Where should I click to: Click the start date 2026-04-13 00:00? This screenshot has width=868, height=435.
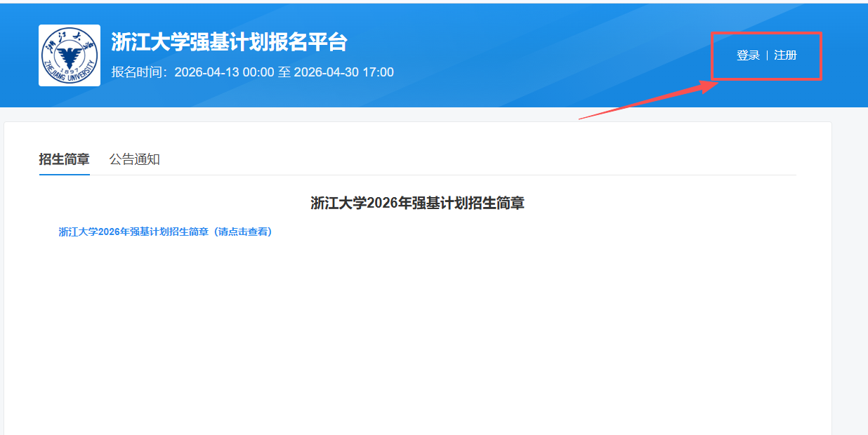[x=224, y=72]
